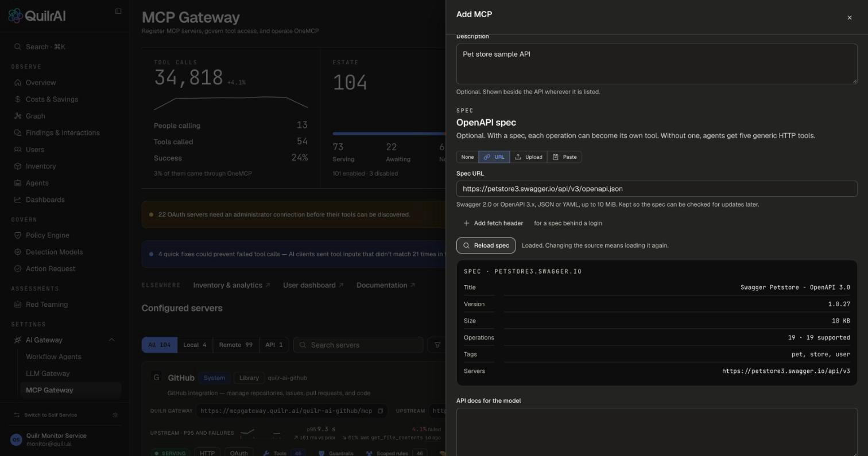The image size is (868, 456).
Task: Select the URL spec source option
Action: [494, 157]
